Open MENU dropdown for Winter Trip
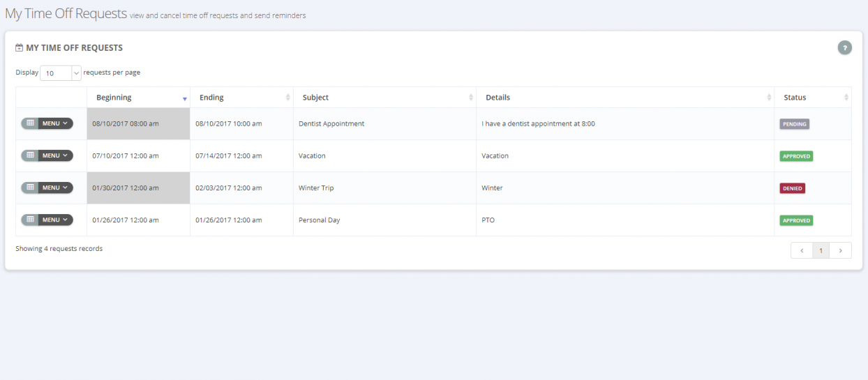Image resolution: width=868 pixels, height=380 pixels. [56, 188]
